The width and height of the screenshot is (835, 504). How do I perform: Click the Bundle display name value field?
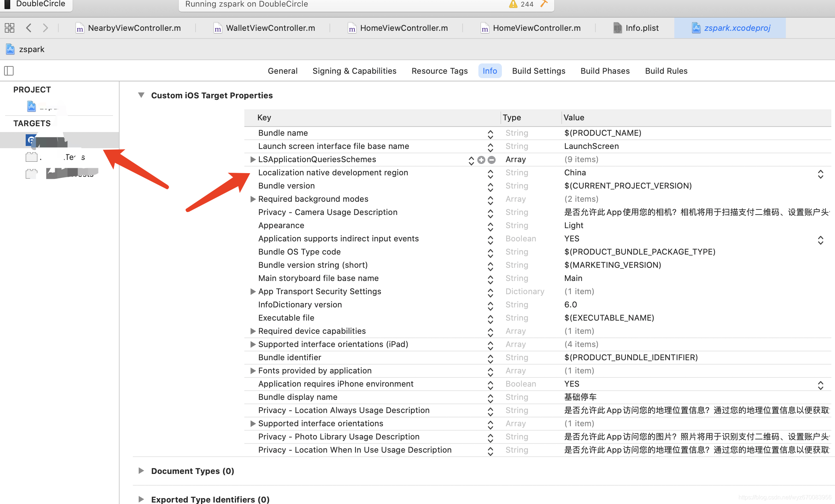[x=580, y=397]
